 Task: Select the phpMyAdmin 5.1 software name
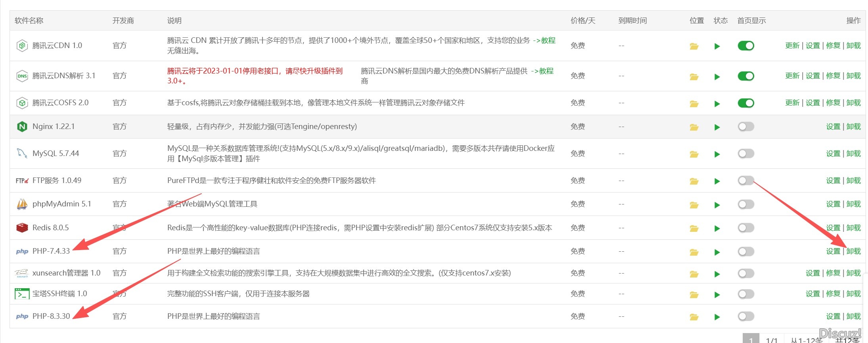point(62,204)
